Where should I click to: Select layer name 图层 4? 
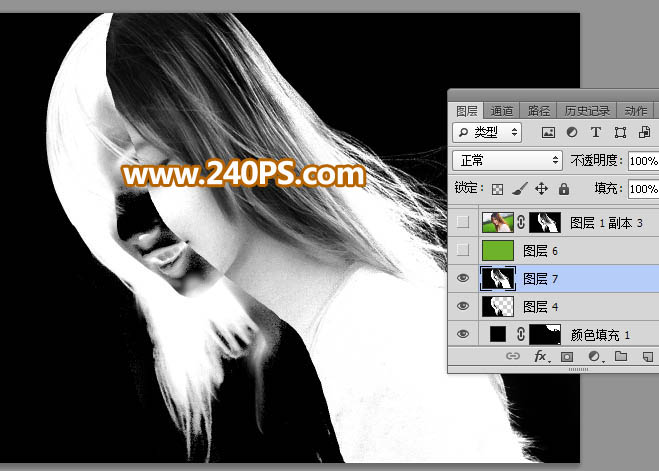540,307
